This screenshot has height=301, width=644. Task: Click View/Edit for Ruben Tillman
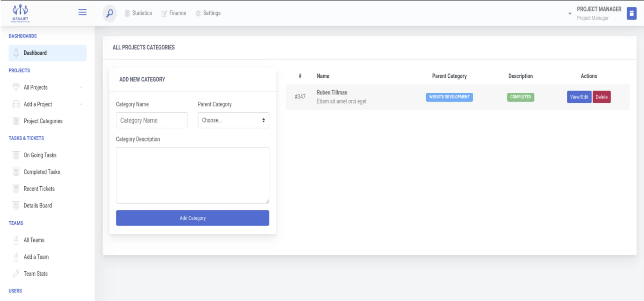tap(579, 97)
